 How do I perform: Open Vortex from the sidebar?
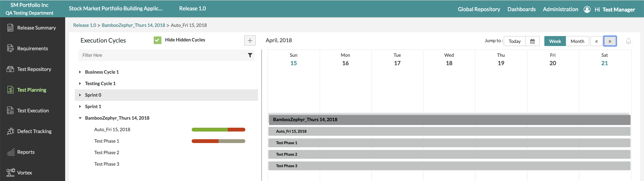tap(25, 173)
